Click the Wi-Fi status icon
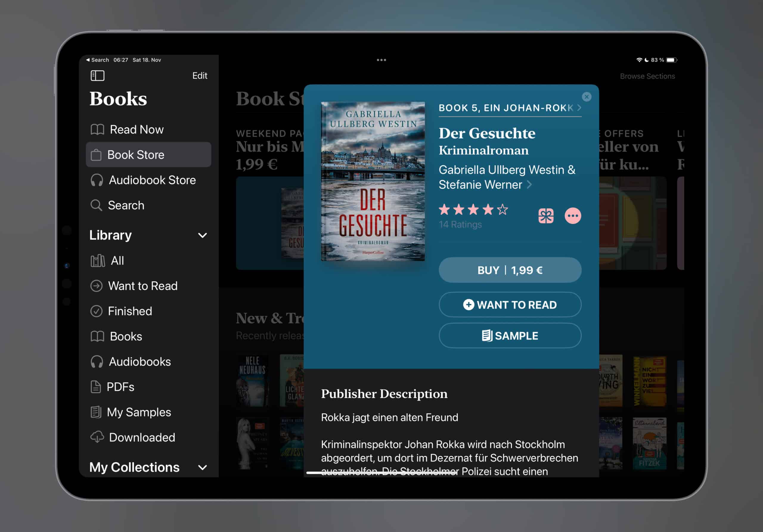This screenshot has height=532, width=763. point(639,60)
